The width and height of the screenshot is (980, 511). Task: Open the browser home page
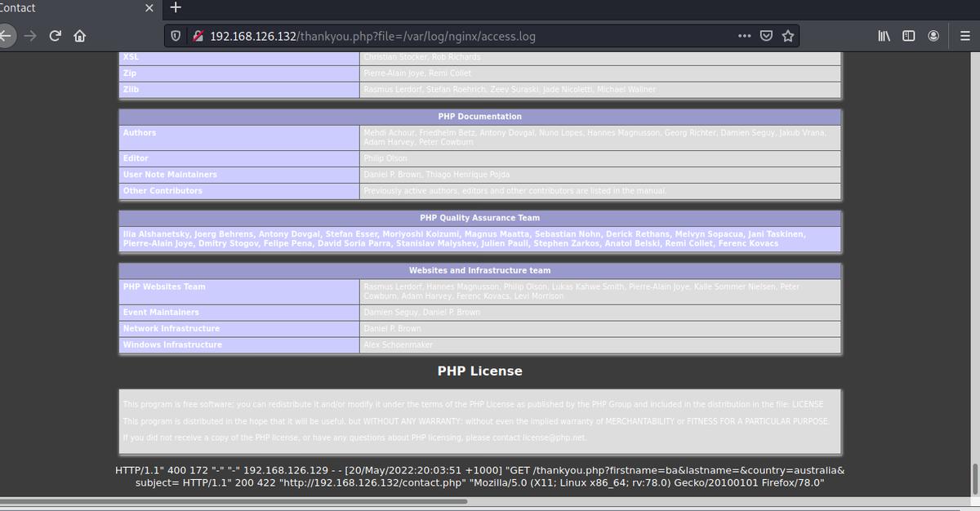point(80,36)
